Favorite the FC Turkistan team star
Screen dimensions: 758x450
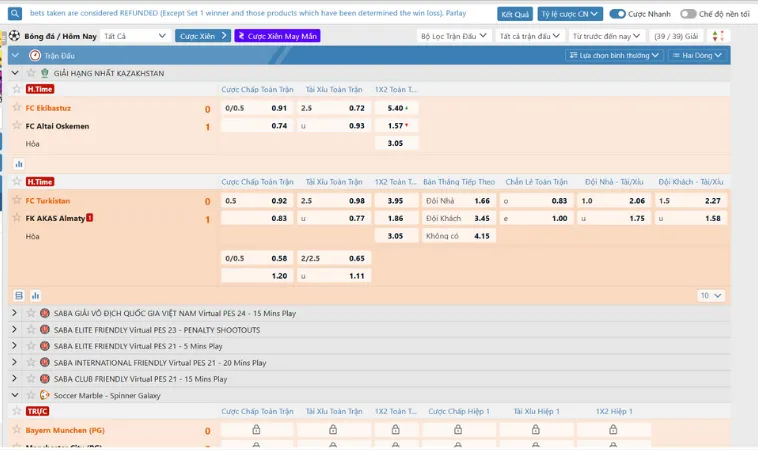tap(16, 200)
